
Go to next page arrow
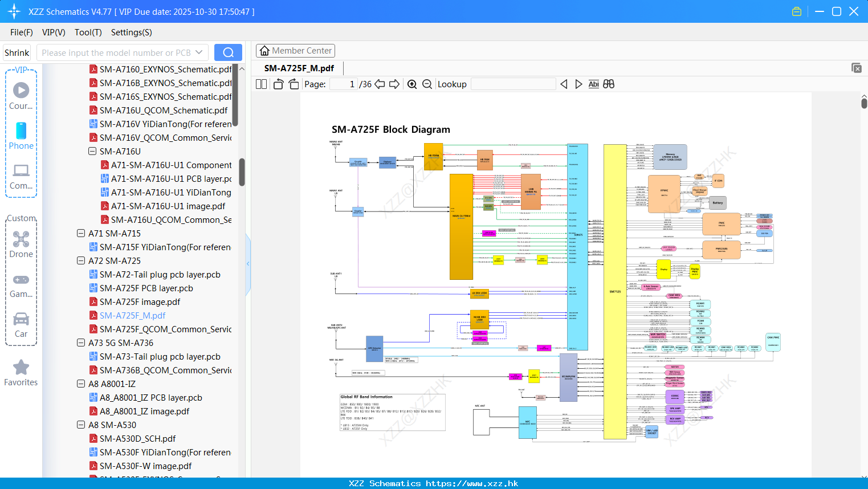point(394,84)
